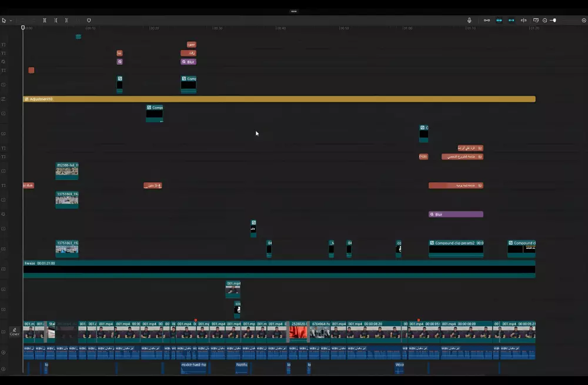Select the 001.mp4 00:00:05:21 last main clip
This screenshot has width=588, height=385.
[518, 332]
